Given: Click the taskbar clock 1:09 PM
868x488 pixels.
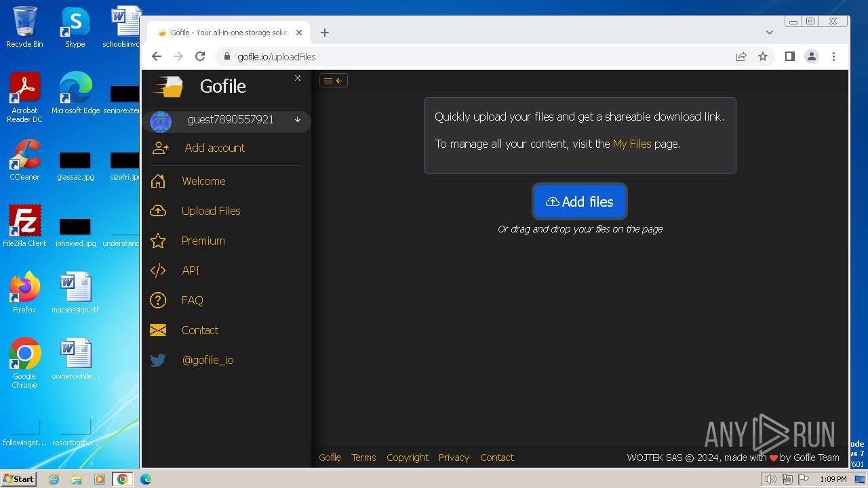Looking at the screenshot, I should click(x=833, y=479).
